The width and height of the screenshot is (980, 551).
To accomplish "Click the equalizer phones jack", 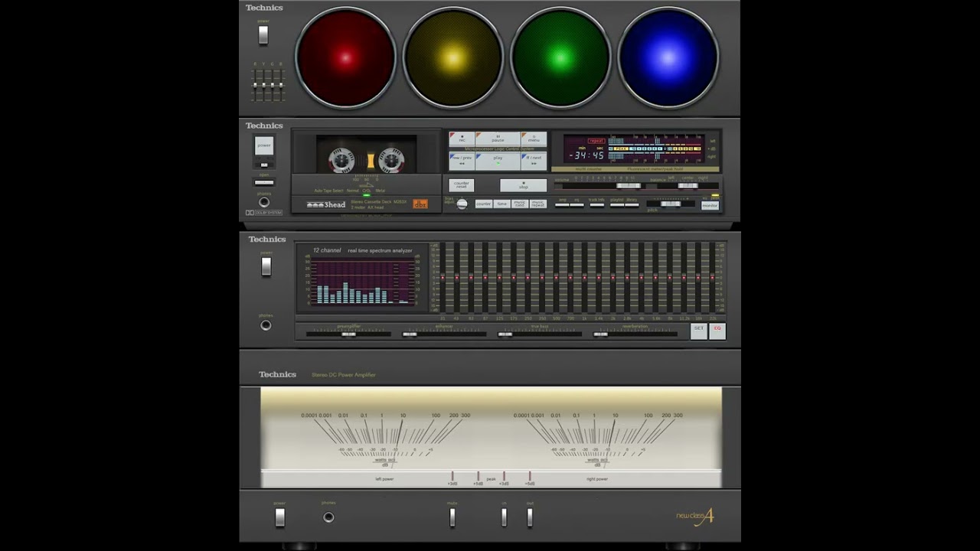I will click(x=266, y=325).
